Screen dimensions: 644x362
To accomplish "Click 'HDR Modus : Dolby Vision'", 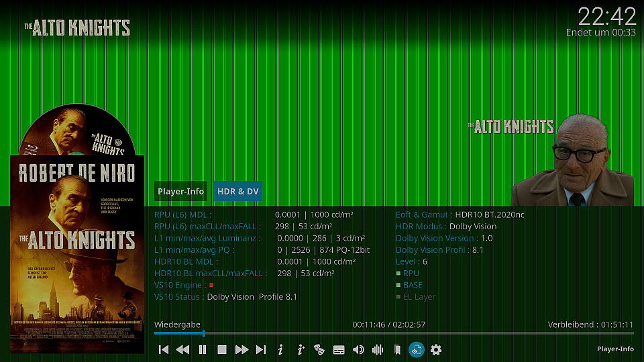I will coord(446,227).
